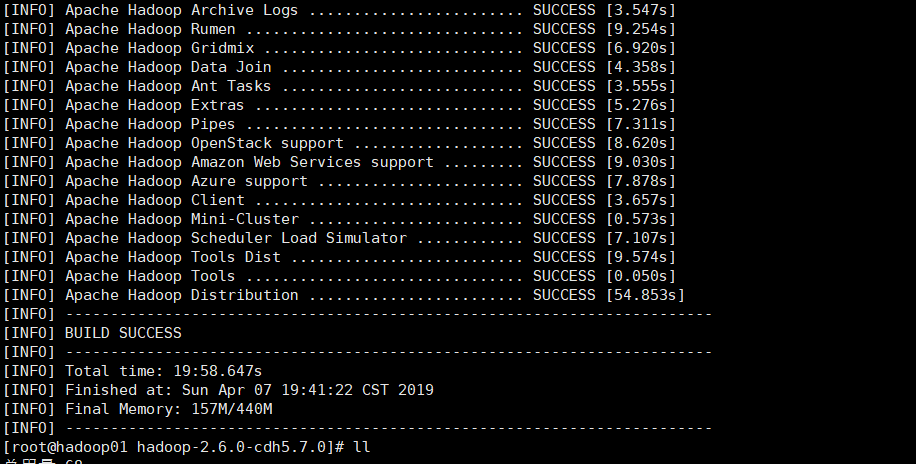The height and width of the screenshot is (464, 916).
Task: Click the Total time 19:58.647s line
Action: (133, 371)
